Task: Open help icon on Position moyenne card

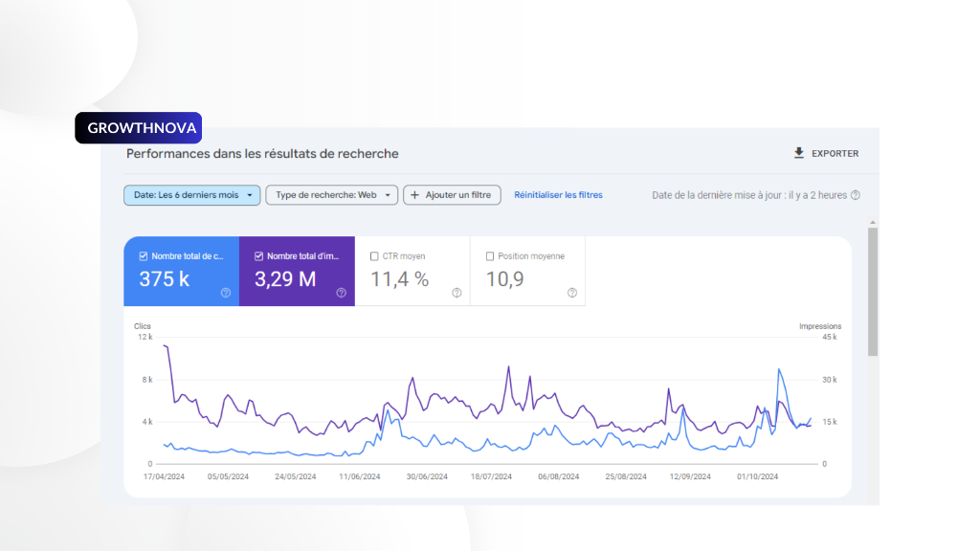Action: coord(572,293)
